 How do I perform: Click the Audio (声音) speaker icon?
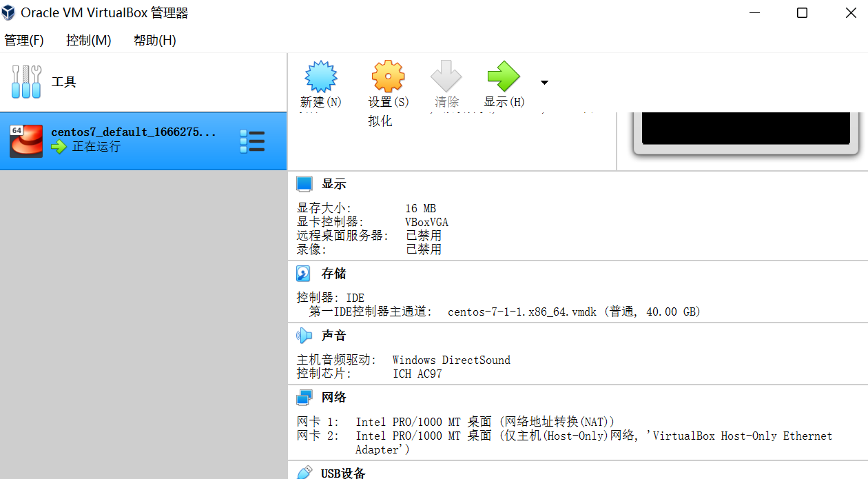pos(304,336)
